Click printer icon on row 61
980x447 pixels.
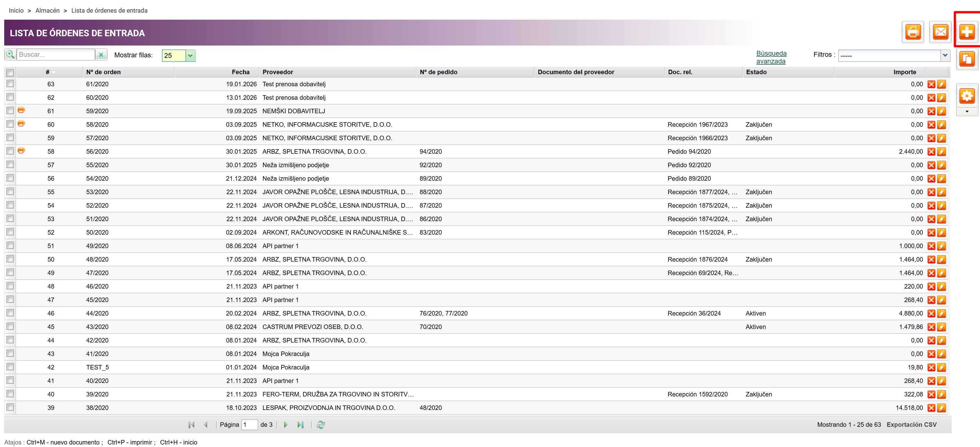[x=21, y=110]
